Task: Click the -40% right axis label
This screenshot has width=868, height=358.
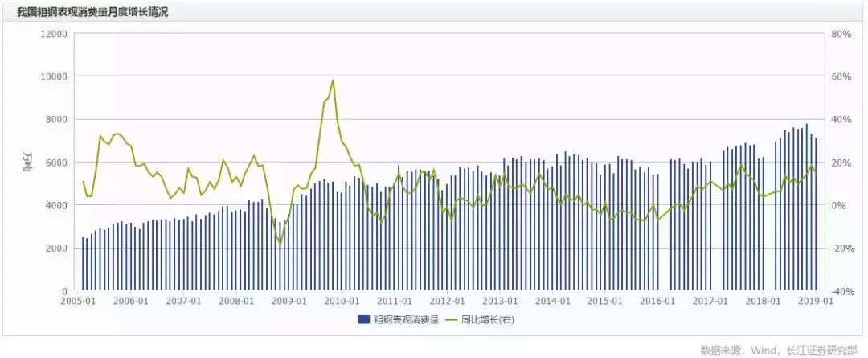Action: point(842,291)
